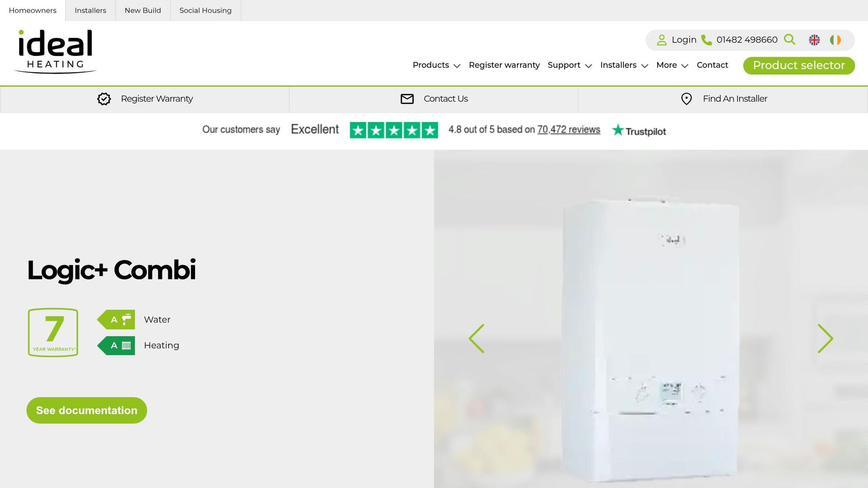Open the 70,472 reviews link
The image size is (868, 488).
(568, 130)
